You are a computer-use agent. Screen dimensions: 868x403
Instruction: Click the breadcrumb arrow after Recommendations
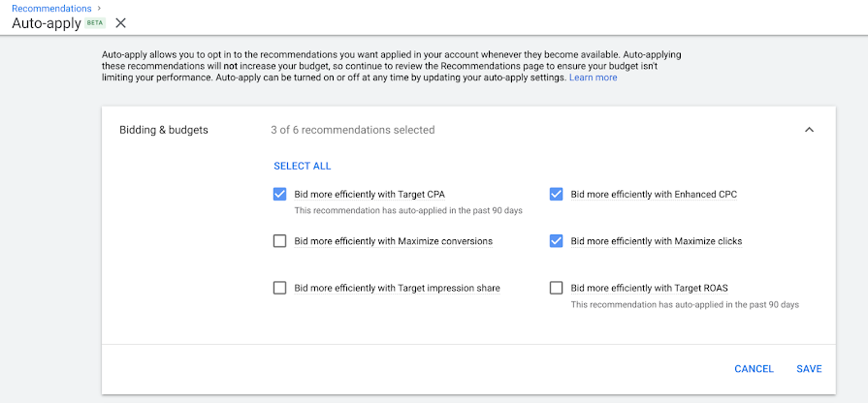coord(100,8)
